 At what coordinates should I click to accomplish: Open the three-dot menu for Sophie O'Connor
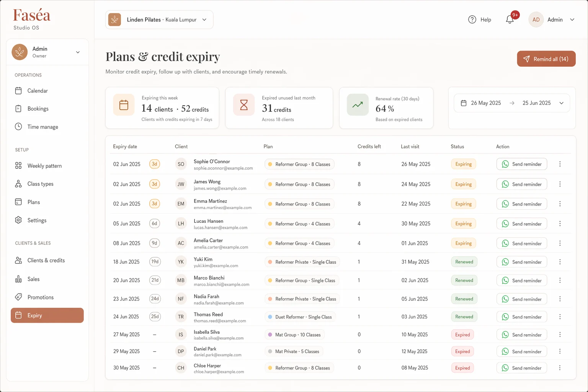[560, 164]
